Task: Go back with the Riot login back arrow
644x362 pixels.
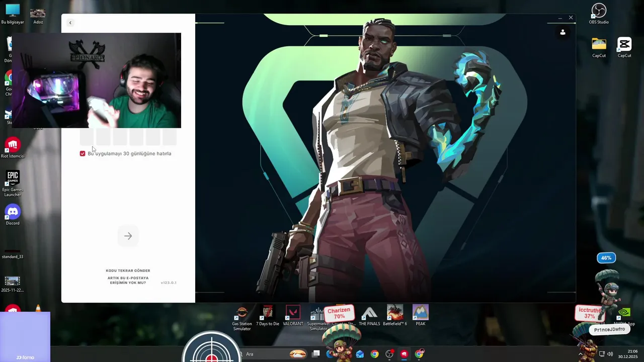Action: [x=70, y=23]
